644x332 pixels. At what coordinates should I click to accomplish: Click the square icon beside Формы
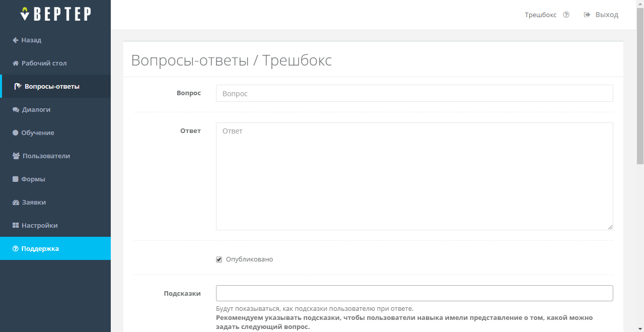[x=15, y=179]
